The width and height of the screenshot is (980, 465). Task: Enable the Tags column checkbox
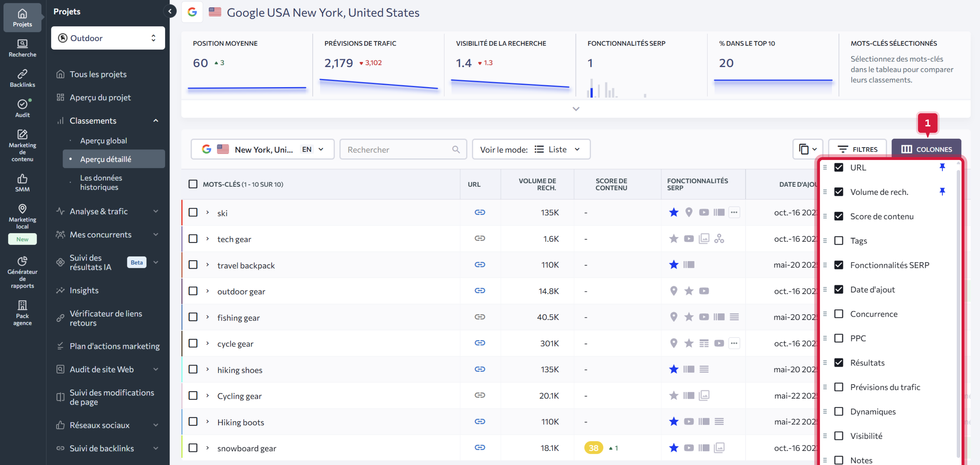tap(838, 241)
